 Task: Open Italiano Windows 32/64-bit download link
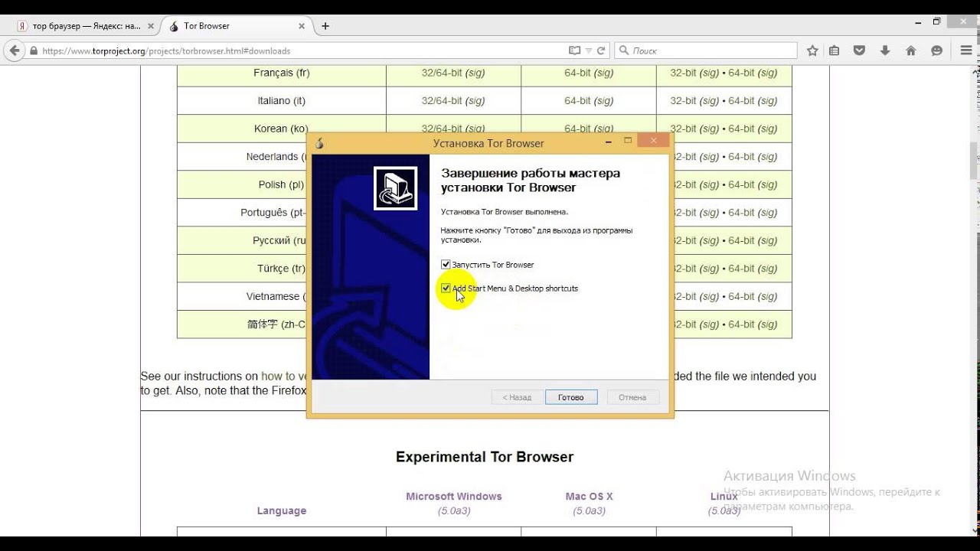pyautogui.click(x=442, y=101)
